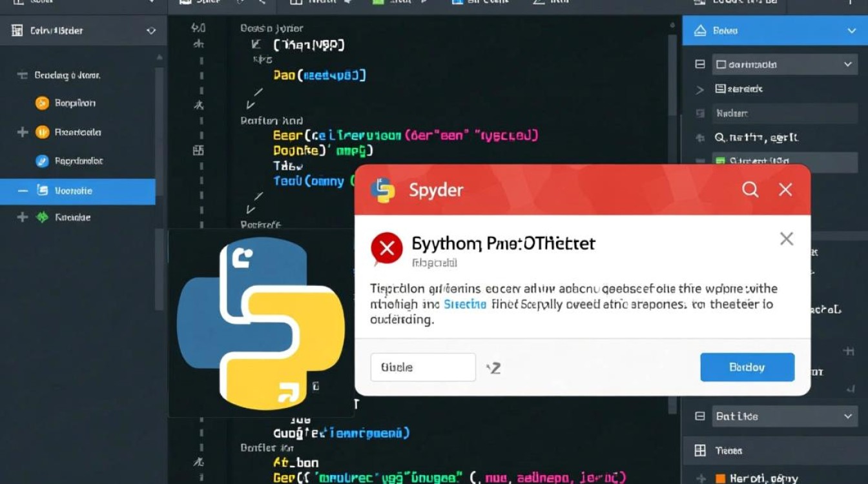Follow the blue hyperlink inside the dialog message
The height and width of the screenshot is (484, 868).
(x=465, y=304)
